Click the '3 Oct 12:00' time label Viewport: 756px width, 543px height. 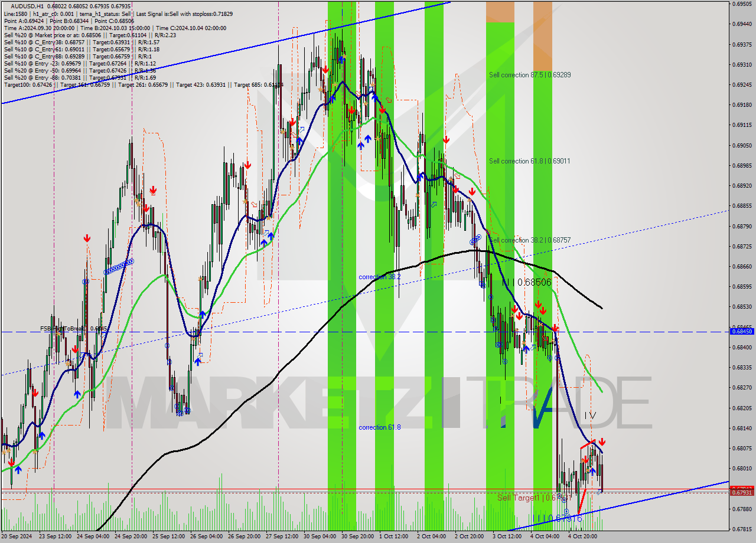(507, 537)
